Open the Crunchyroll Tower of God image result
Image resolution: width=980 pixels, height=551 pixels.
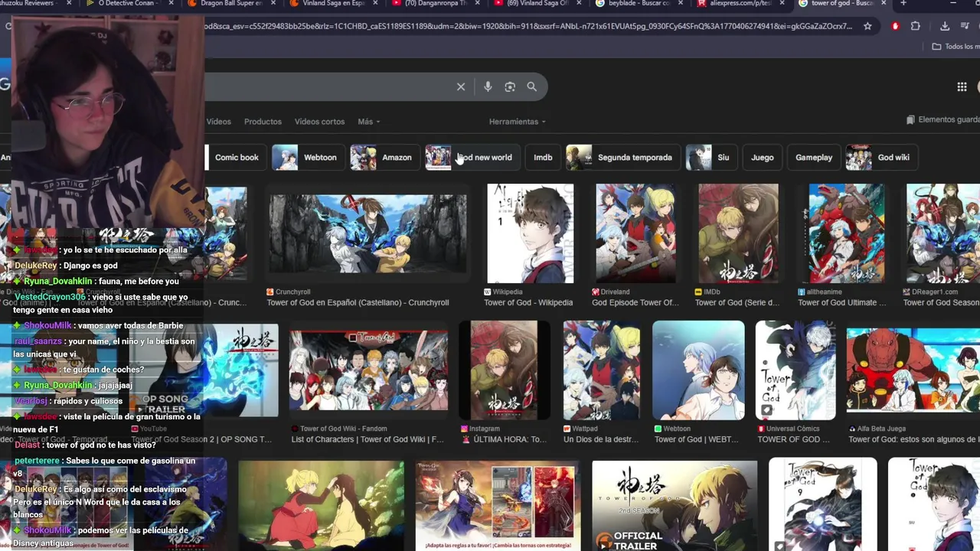367,234
